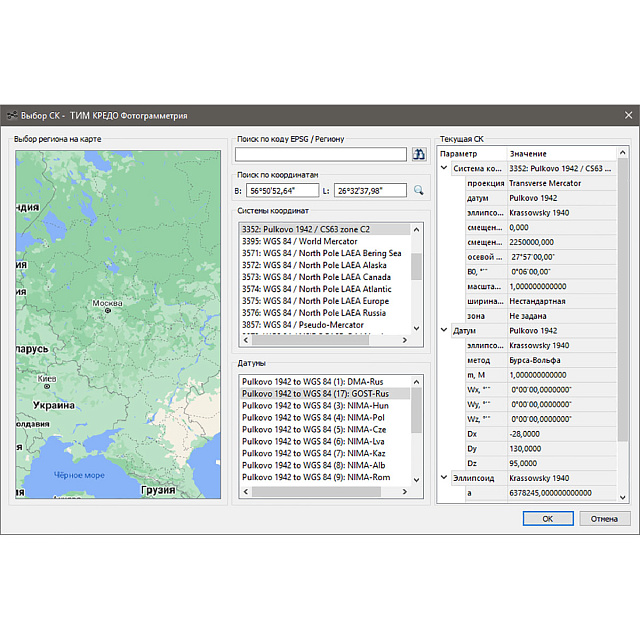640x640 pixels.
Task: Click right arrow of datums horizontal scrollbar
Action: (x=404, y=492)
